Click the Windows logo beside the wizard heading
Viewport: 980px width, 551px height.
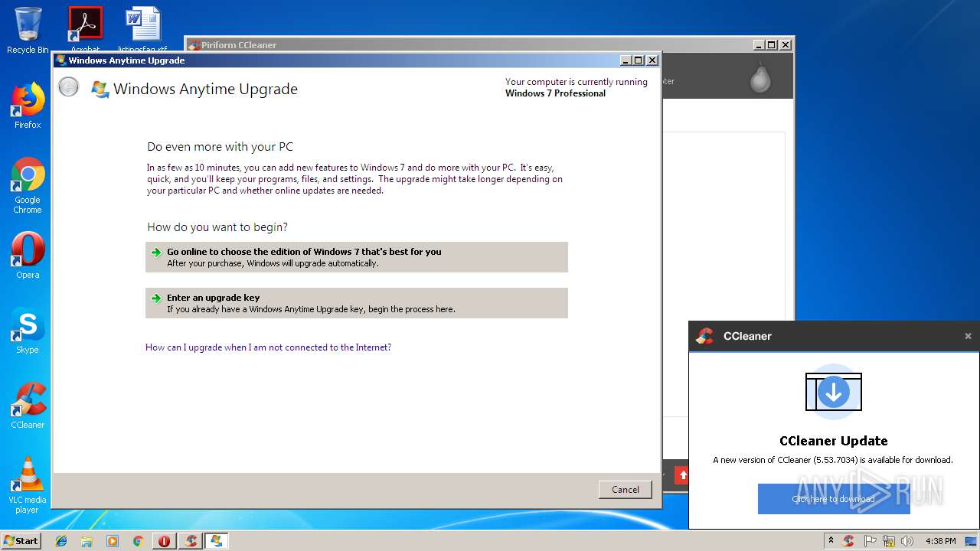(100, 90)
